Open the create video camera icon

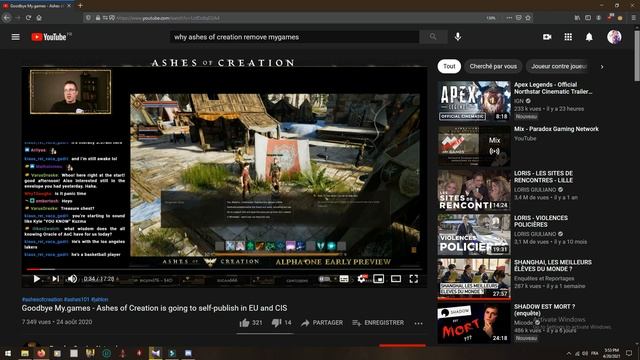547,37
